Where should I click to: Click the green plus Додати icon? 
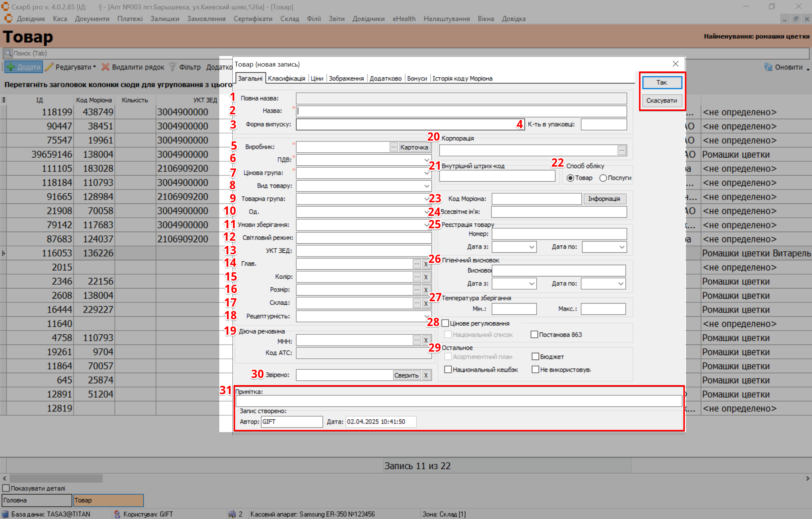pyautogui.click(x=11, y=67)
